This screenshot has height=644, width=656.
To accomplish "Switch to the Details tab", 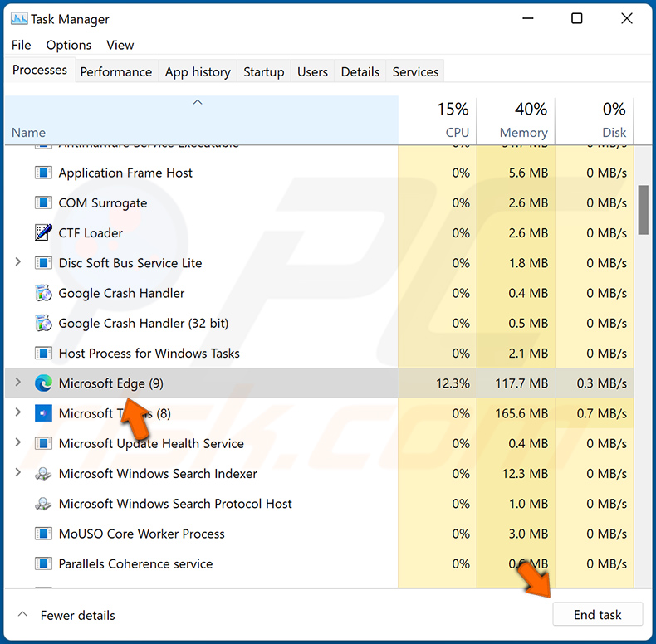I will click(360, 71).
